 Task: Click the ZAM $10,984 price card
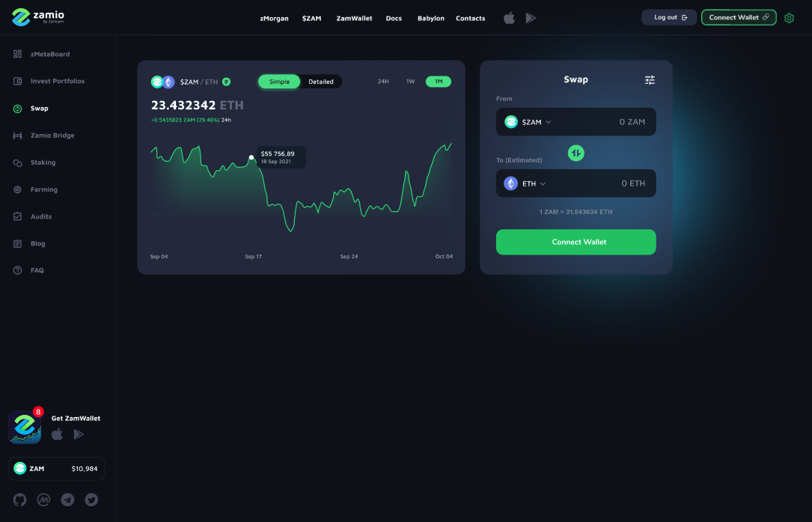(x=56, y=469)
